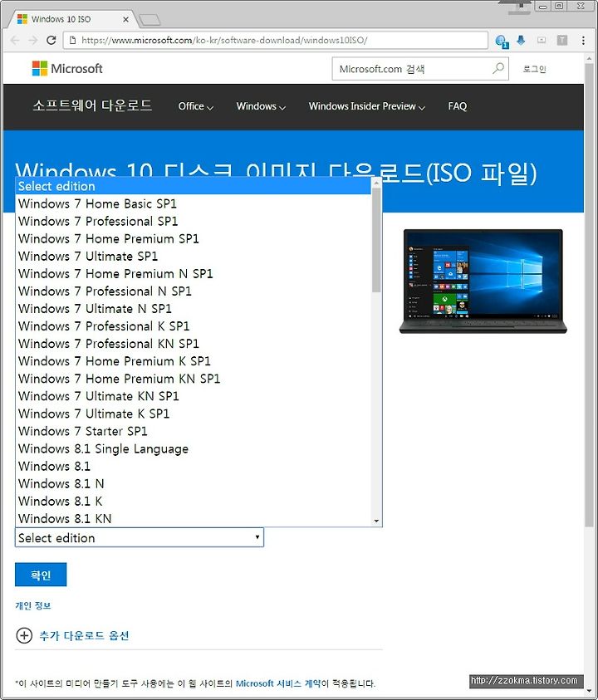Click the page icon in the address bar
Image resolution: width=598 pixels, height=700 pixels.
coord(72,41)
